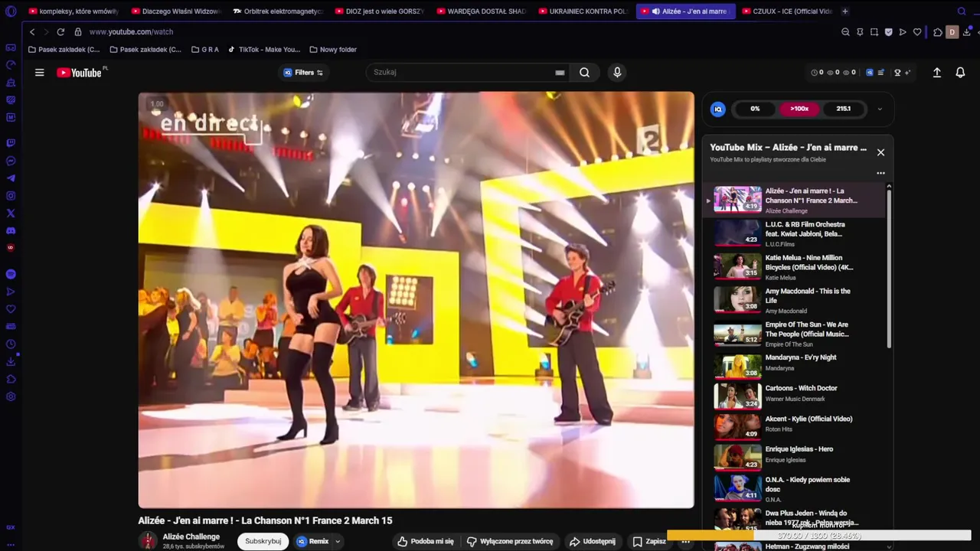Screen dimensions: 980x551
Task: Click the upload arrow icon in YouTube header
Action: (x=936, y=73)
